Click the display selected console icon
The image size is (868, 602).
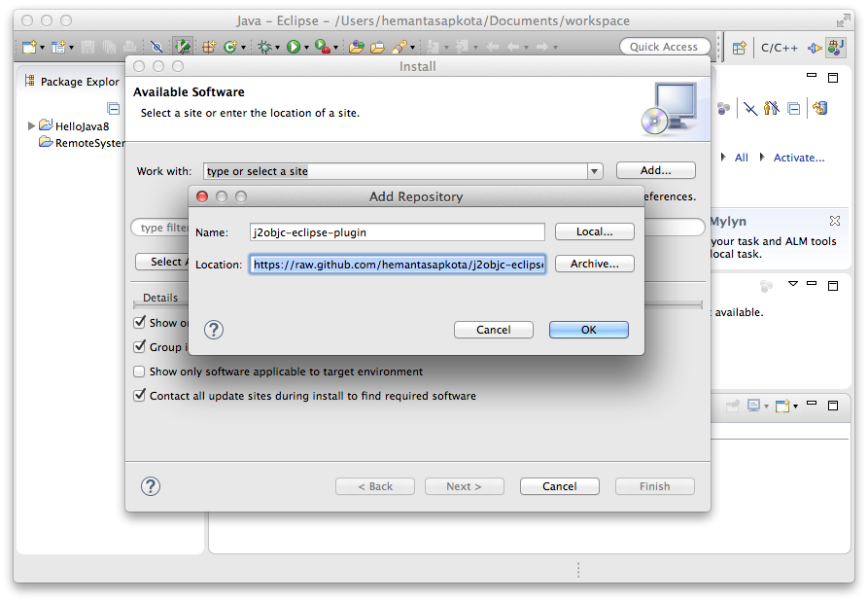[753, 406]
